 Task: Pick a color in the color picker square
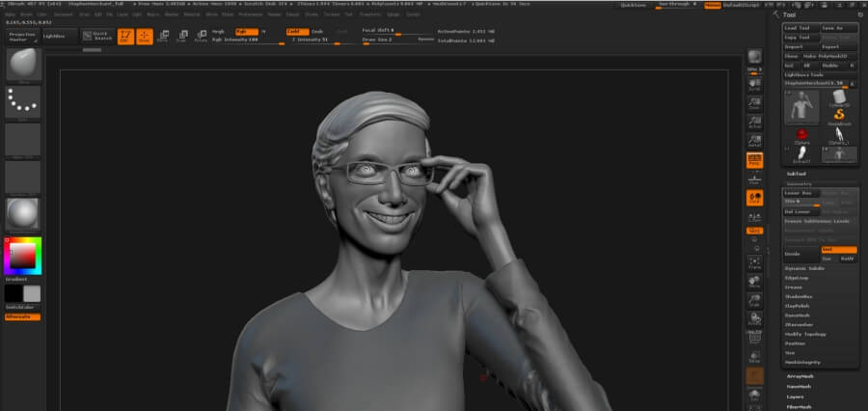(x=22, y=256)
